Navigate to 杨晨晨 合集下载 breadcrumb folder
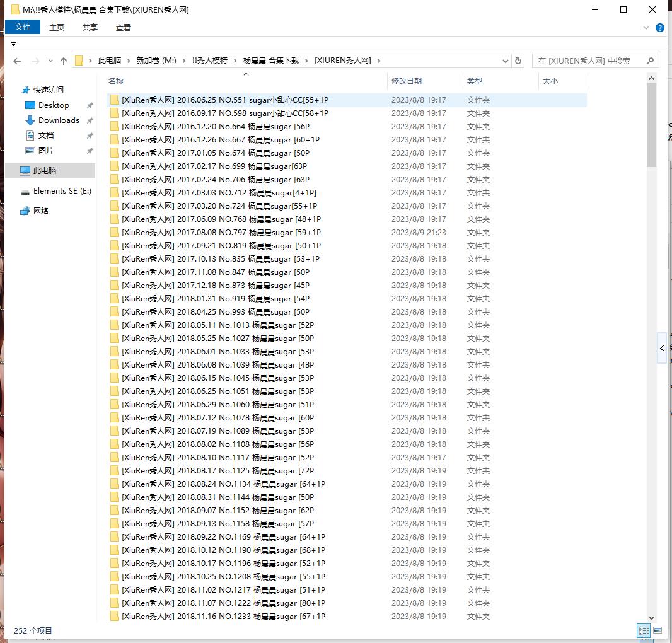The height and width of the screenshot is (643, 672). 271,61
